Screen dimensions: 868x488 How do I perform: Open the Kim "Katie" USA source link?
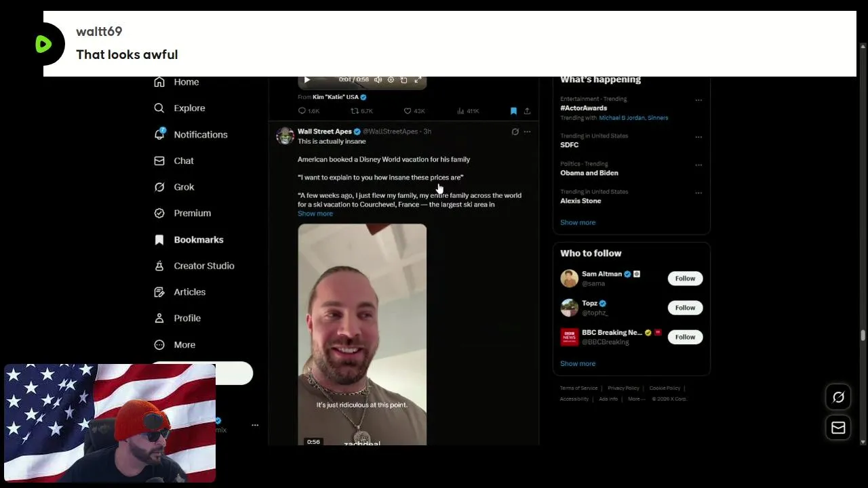[339, 97]
